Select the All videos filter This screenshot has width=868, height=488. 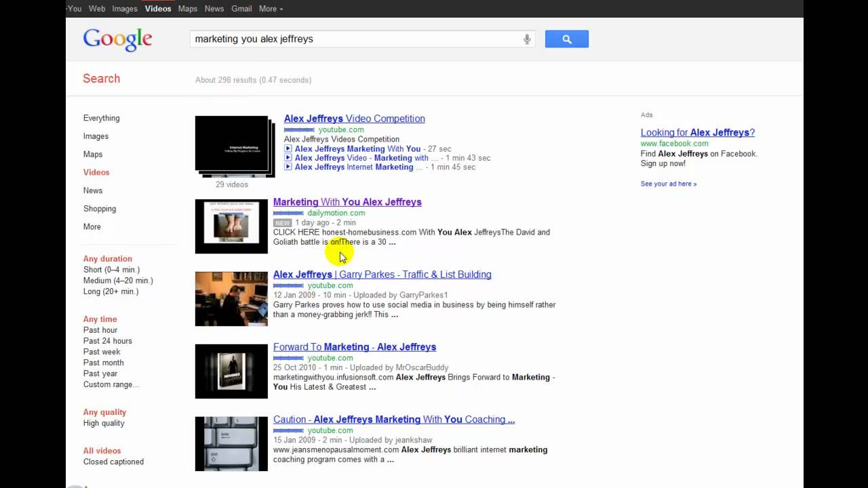tap(102, 451)
